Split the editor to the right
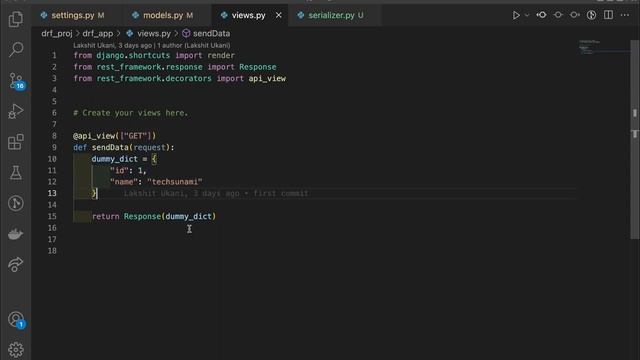The image size is (640, 360). (608, 15)
